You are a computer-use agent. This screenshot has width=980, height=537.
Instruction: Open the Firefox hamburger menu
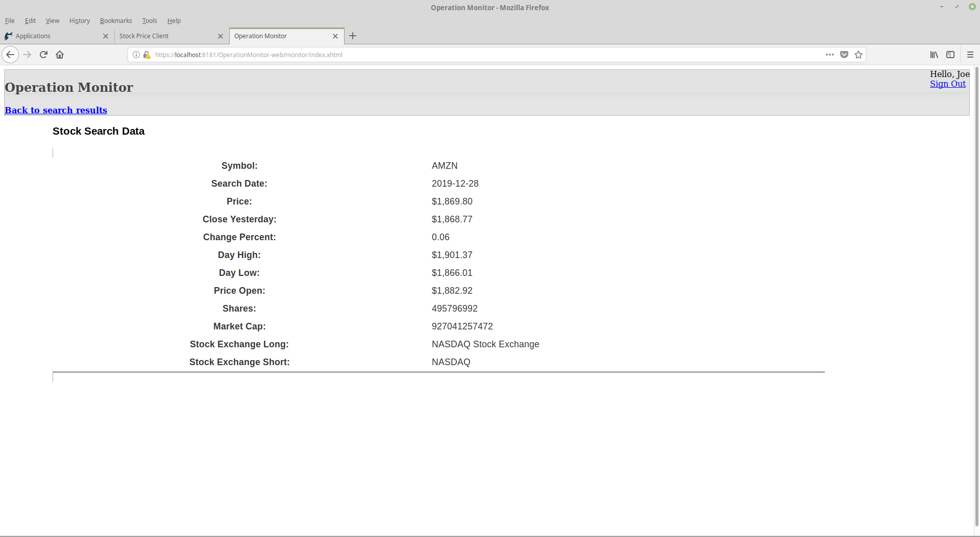click(x=970, y=55)
